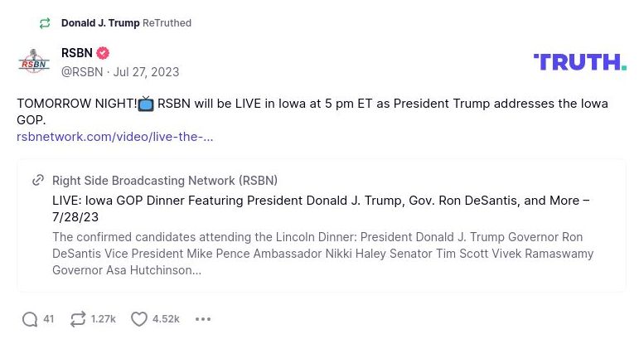Click the 1.27k ReTruths count
This screenshot has height=344, width=644.
coord(104,319)
